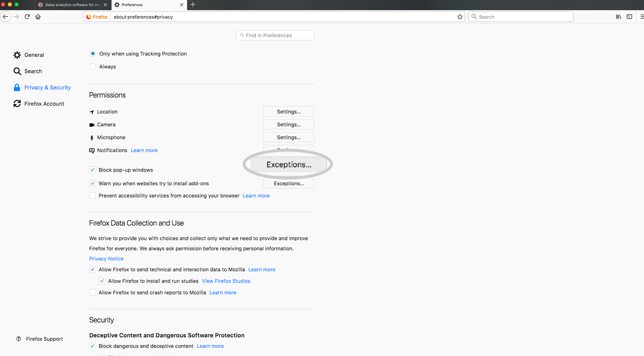Open Learn more about technical data
The height and width of the screenshot is (356, 644).
point(262,270)
